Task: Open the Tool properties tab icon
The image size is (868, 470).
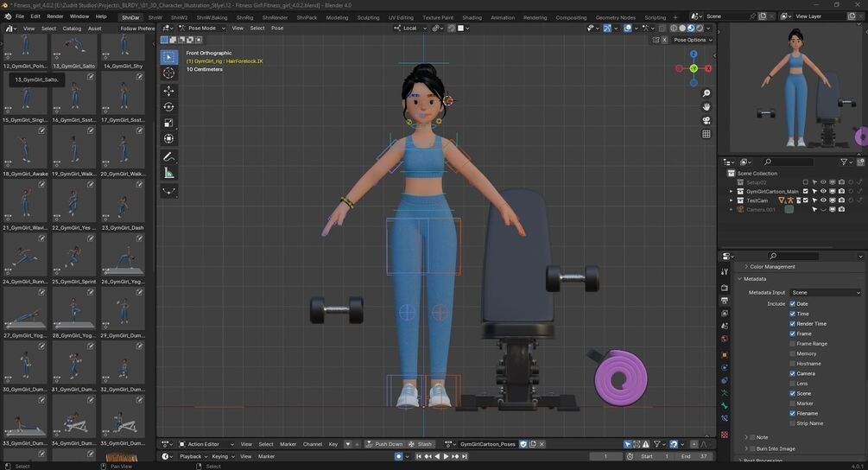Action: pos(725,272)
